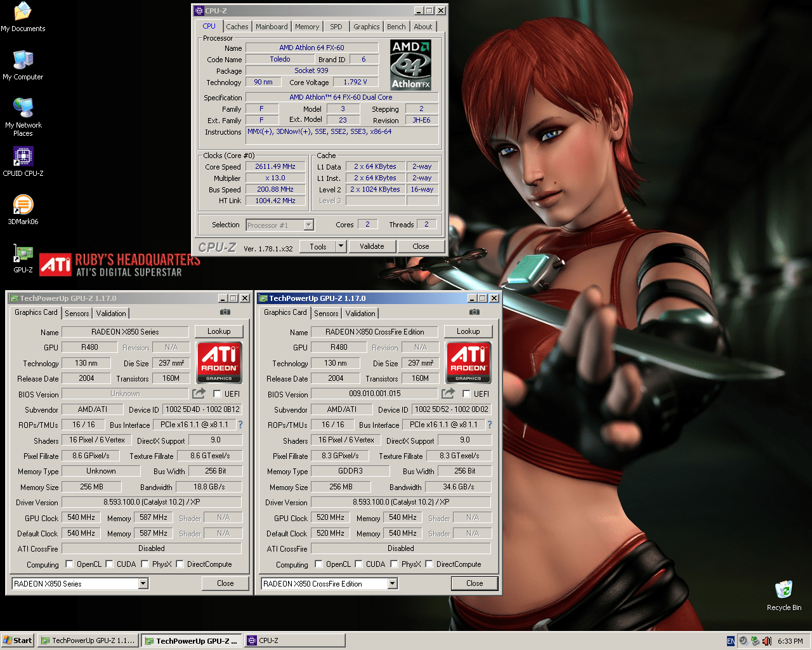Open RADEON X850 CrossFire Edition card dropdown
The height and width of the screenshot is (650, 812).
392,584
